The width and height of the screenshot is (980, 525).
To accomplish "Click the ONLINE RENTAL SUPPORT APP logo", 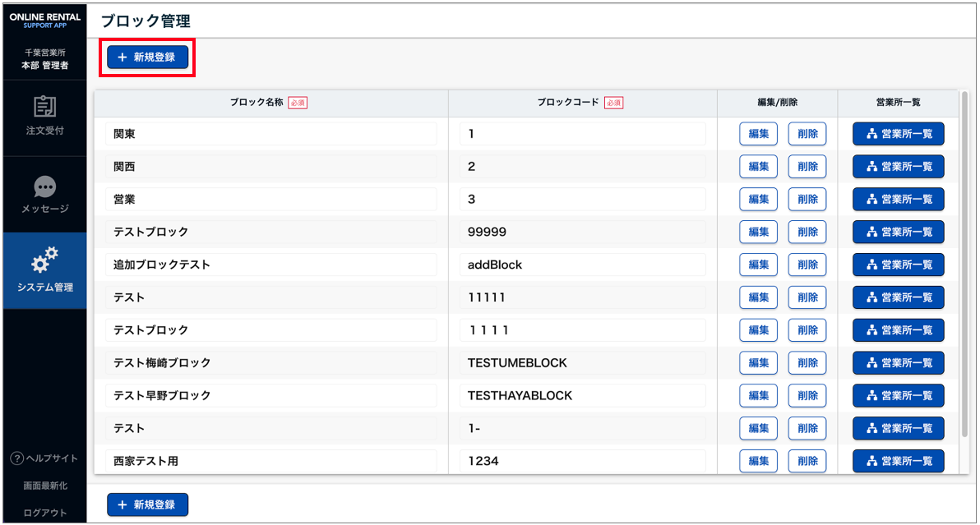I will click(44, 20).
